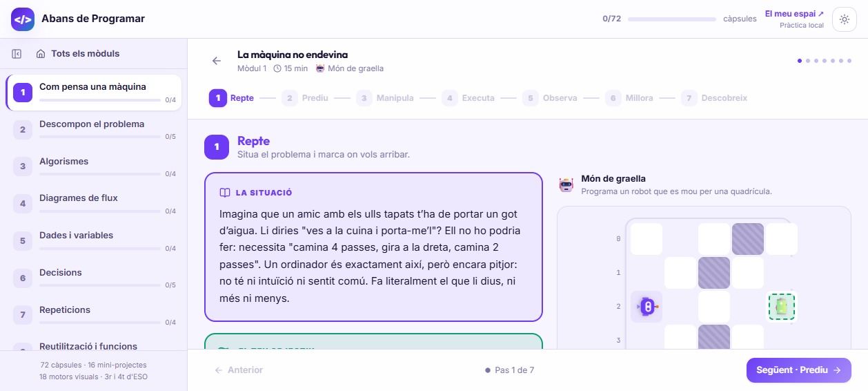Click the Pràctica local text
The image size is (868, 391).
point(802,26)
